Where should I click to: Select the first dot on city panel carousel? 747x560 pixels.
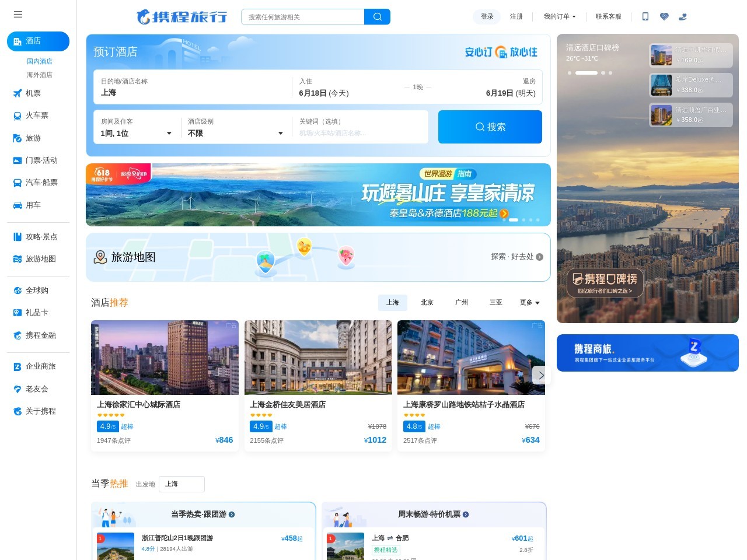[570, 73]
